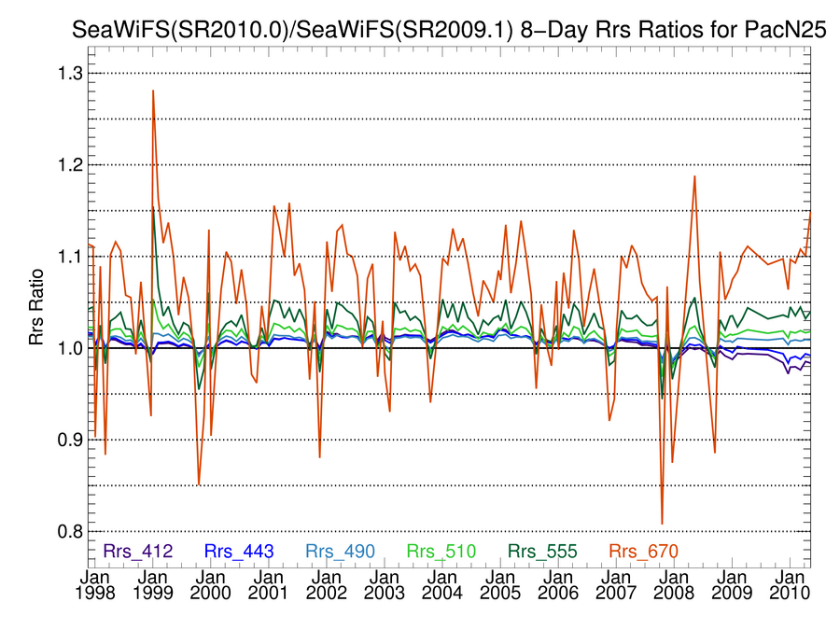Click the 1.3 y-axis tick label
840x630 pixels.
coord(70,73)
